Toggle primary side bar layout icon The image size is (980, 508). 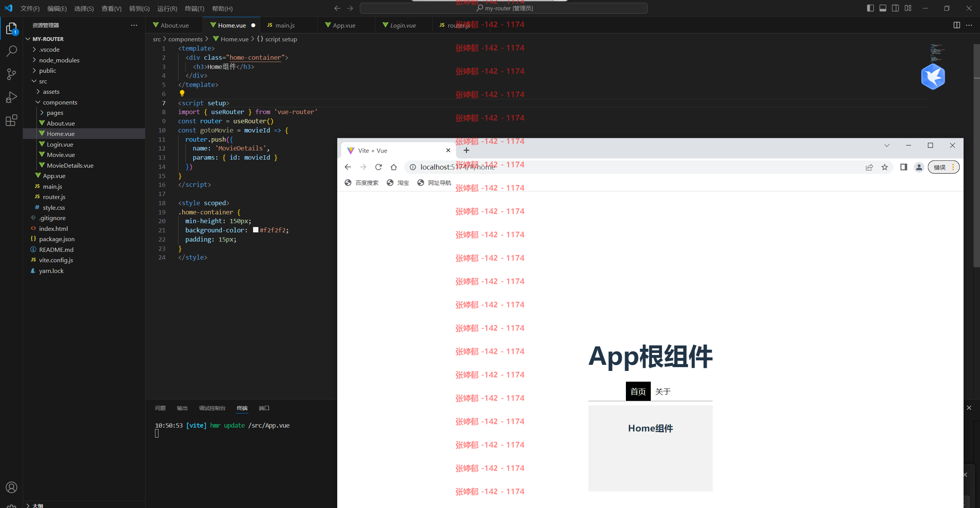click(x=870, y=8)
